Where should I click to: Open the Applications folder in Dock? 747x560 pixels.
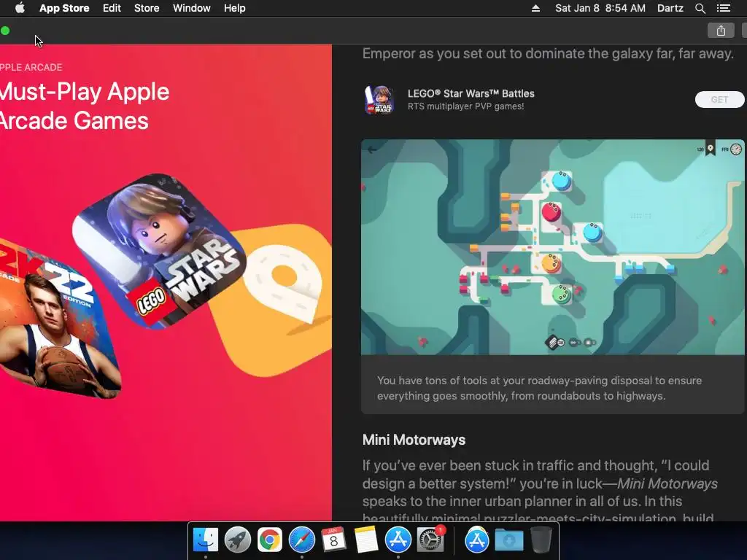coord(477,540)
